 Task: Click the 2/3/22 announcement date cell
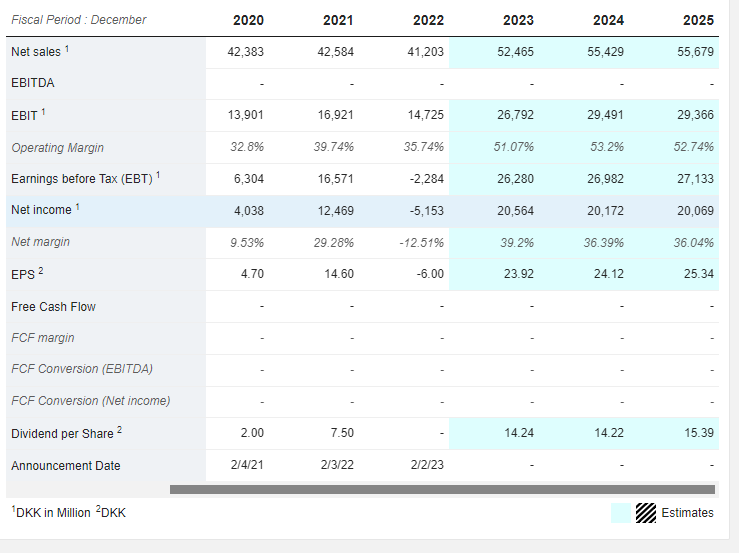click(337, 465)
